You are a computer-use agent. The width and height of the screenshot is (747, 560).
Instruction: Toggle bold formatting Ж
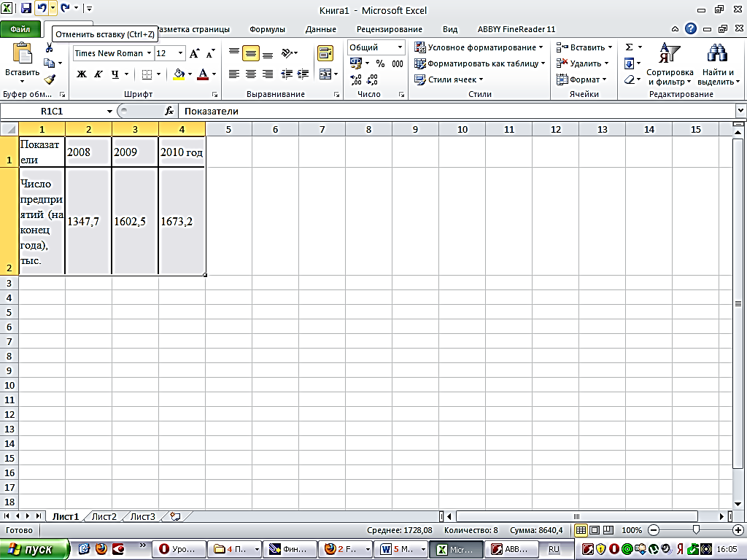coord(82,74)
